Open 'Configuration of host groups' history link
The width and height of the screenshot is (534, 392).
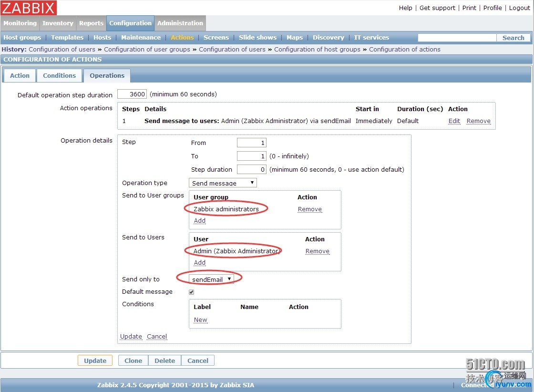click(317, 50)
